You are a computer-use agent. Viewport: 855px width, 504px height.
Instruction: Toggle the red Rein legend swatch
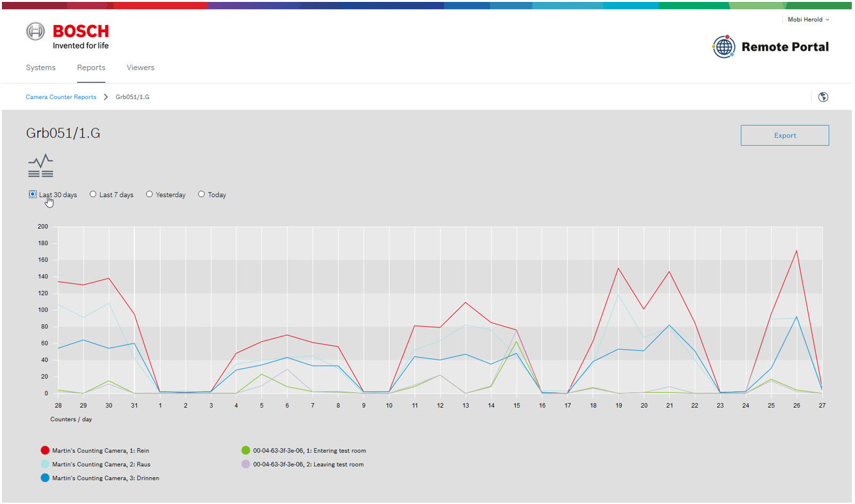tap(45, 451)
